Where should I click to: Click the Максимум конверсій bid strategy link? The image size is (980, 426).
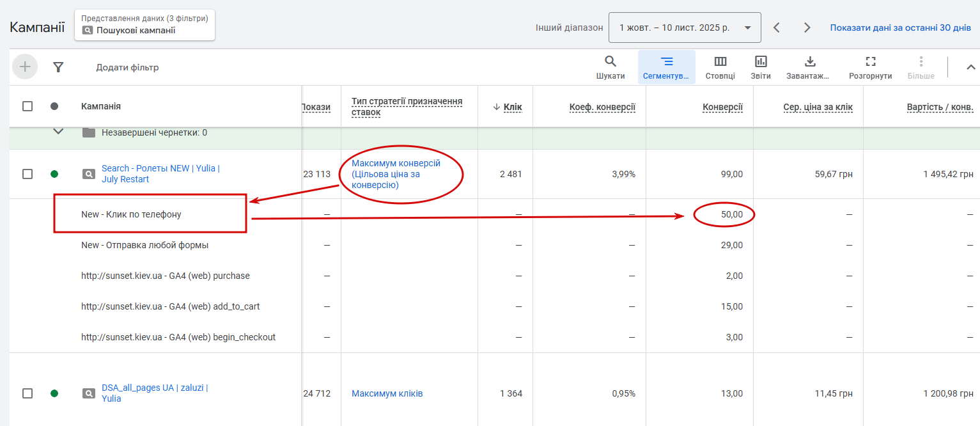(396, 174)
